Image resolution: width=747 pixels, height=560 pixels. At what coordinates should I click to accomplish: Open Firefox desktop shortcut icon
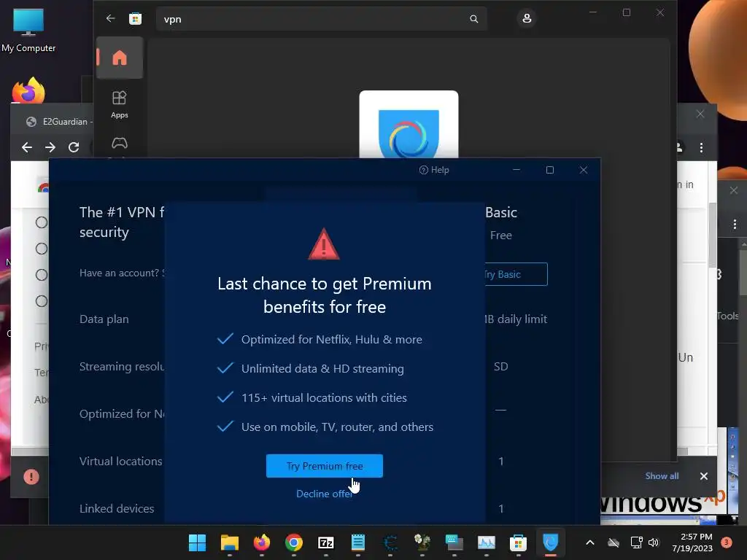[x=28, y=90]
